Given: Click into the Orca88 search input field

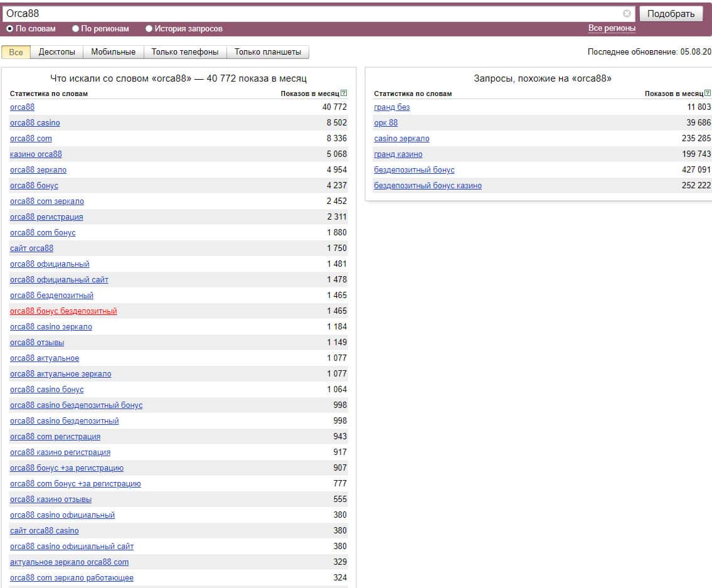Looking at the screenshot, I should 314,13.
